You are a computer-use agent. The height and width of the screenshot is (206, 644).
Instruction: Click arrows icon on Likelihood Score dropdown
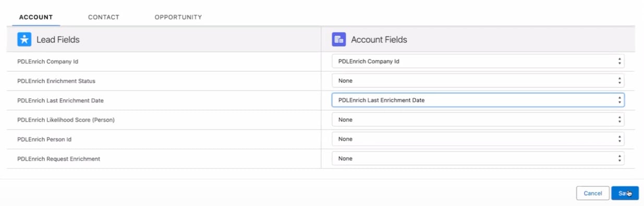tap(619, 120)
